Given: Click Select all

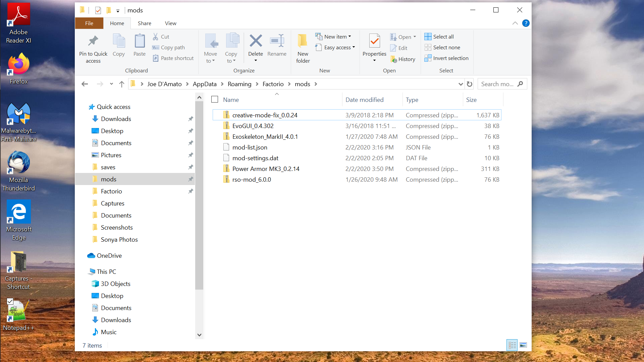Looking at the screenshot, I should 439,37.
